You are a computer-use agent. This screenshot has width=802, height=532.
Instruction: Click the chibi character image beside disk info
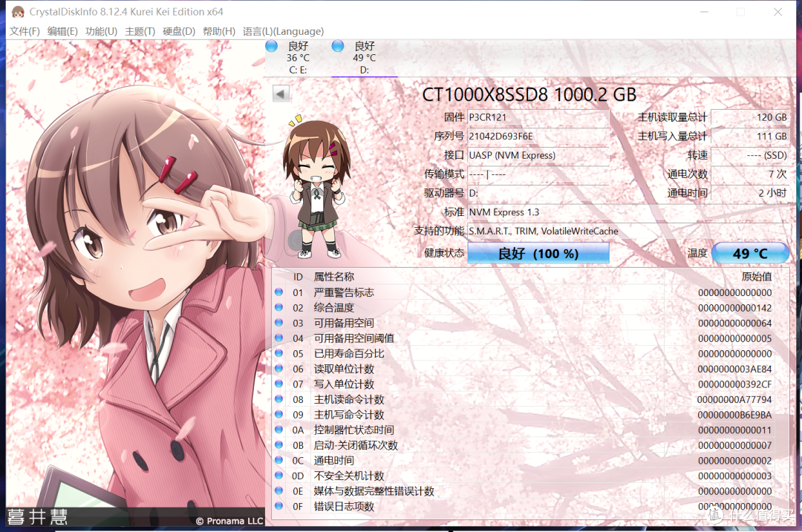pyautogui.click(x=316, y=186)
